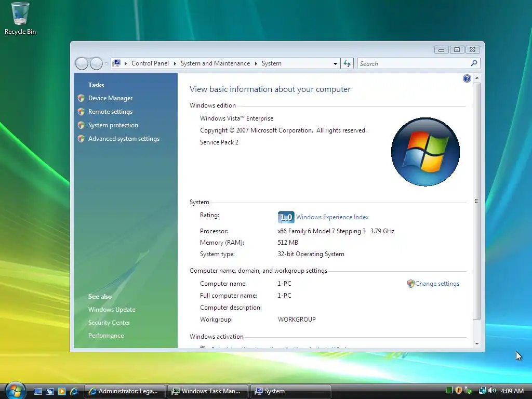Click the Windows Vista Enterprise edition text
Viewport: 532px width, 399px height.
coord(236,118)
